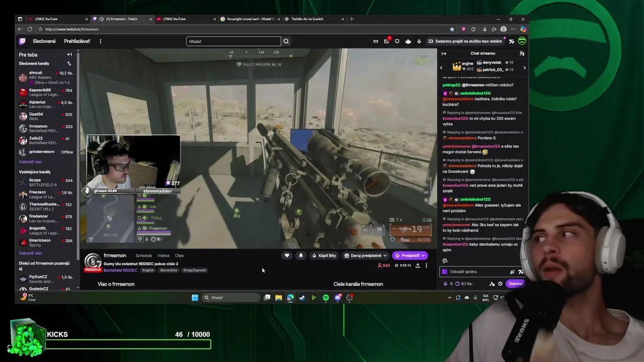Expand live channels via Zobraziť viac below Emerickson
Viewport: 644px width, 362px height.
pos(31,253)
